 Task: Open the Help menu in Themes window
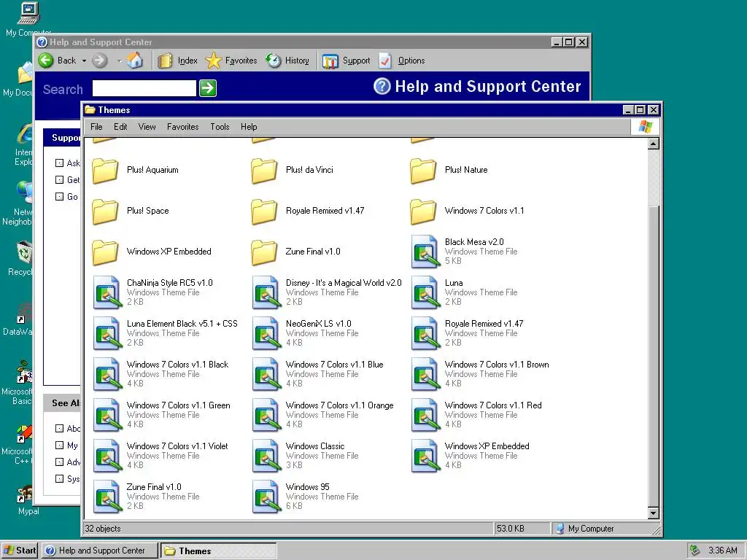[249, 127]
